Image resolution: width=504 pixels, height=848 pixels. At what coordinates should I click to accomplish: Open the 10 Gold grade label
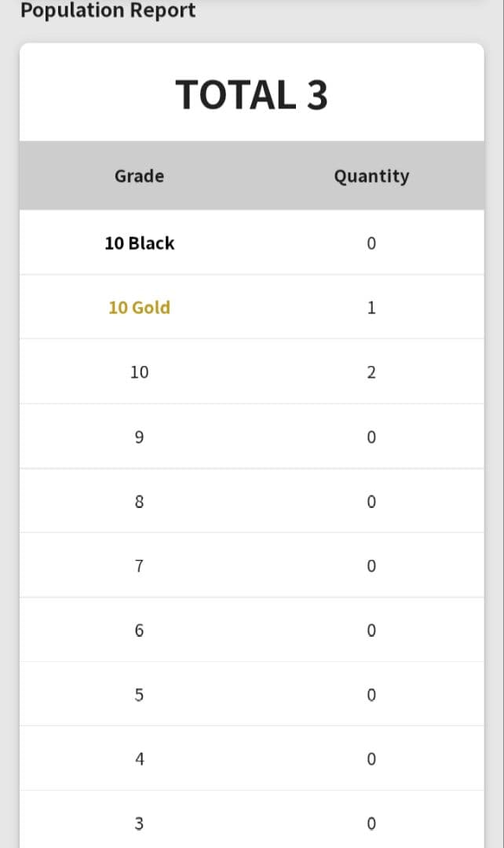139,308
